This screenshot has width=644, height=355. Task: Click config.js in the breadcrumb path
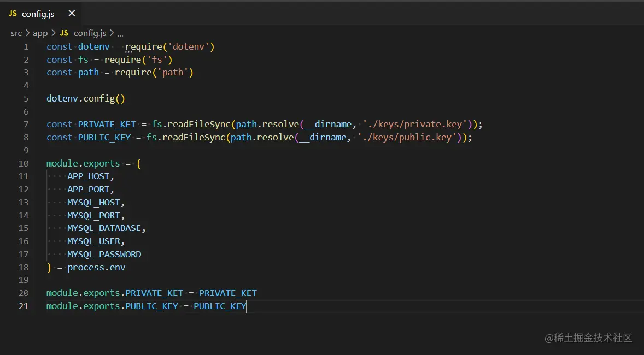(x=90, y=33)
